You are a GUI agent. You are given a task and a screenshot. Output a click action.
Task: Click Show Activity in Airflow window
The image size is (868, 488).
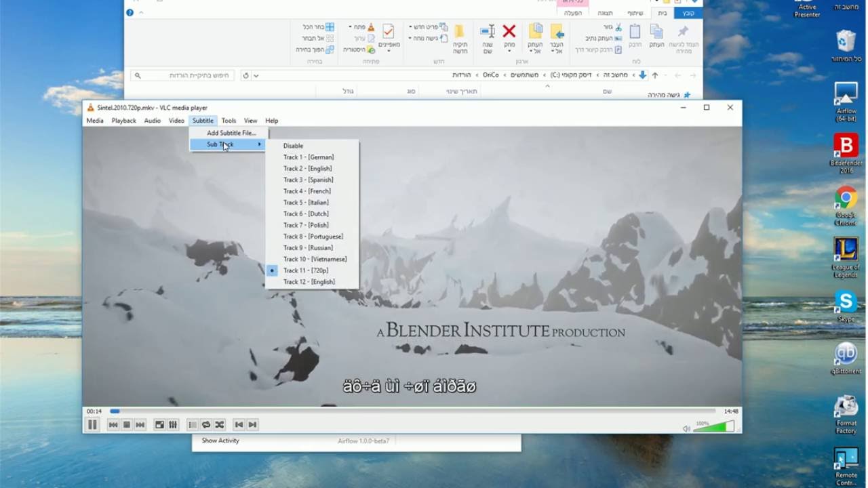(220, 441)
